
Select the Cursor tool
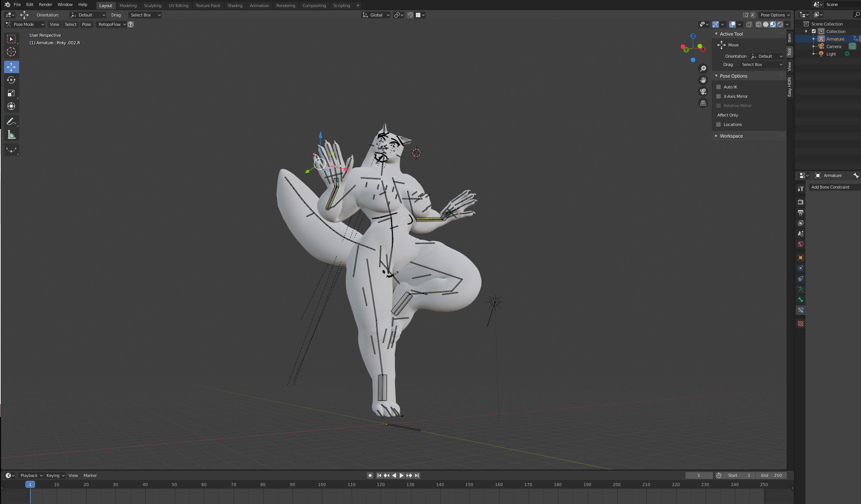(11, 52)
